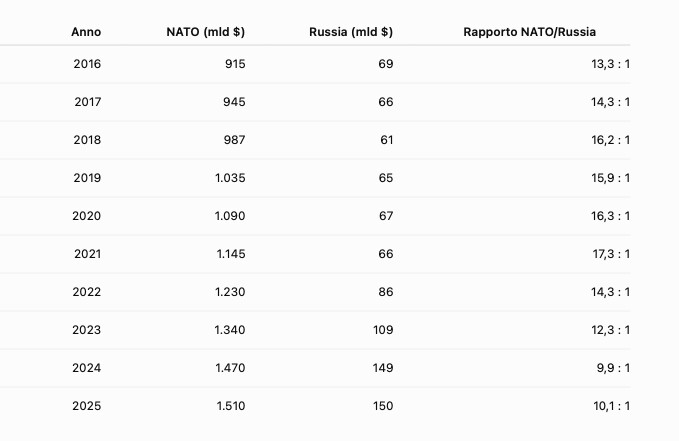Select the NATO value 915 cell
679x441 pixels.
tap(235, 64)
